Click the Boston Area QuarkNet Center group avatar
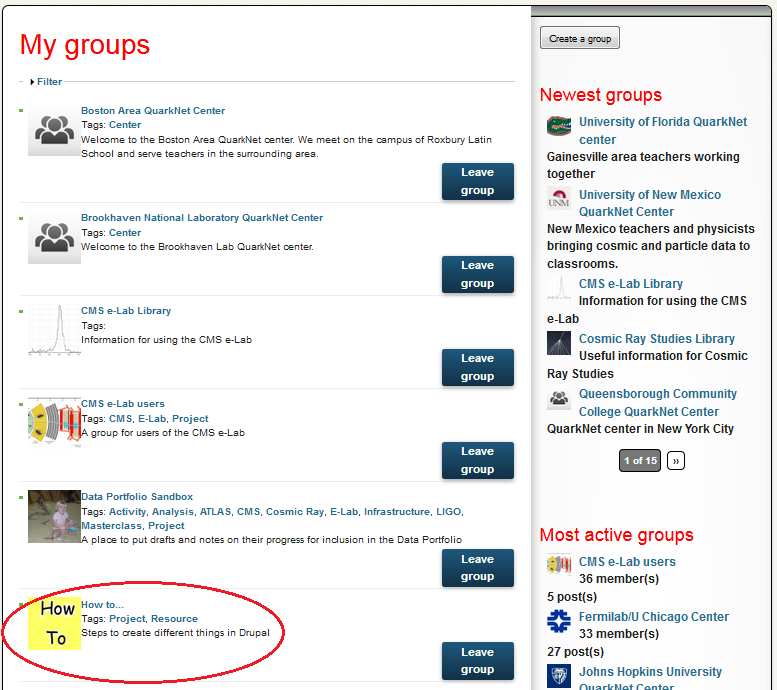Image resolution: width=777 pixels, height=690 pixels. (x=54, y=130)
